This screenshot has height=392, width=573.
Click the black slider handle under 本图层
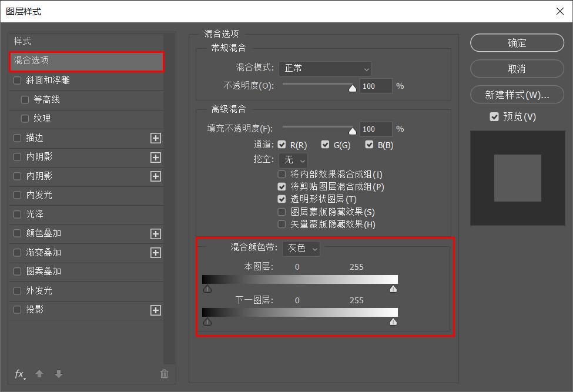(207, 288)
